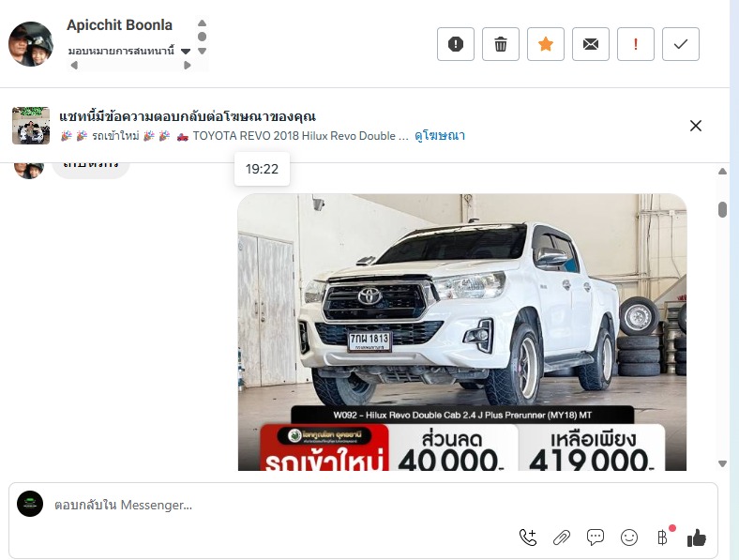Mark conversation as spam with exclamation circle icon
Screen dimensions: 739x560
tap(455, 44)
